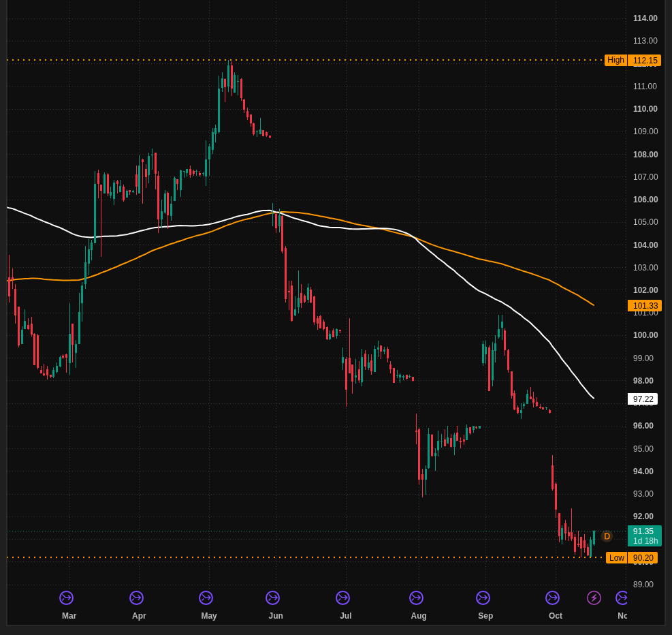Select the orange Low 90.20 price label
672x635 pixels.
click(632, 558)
